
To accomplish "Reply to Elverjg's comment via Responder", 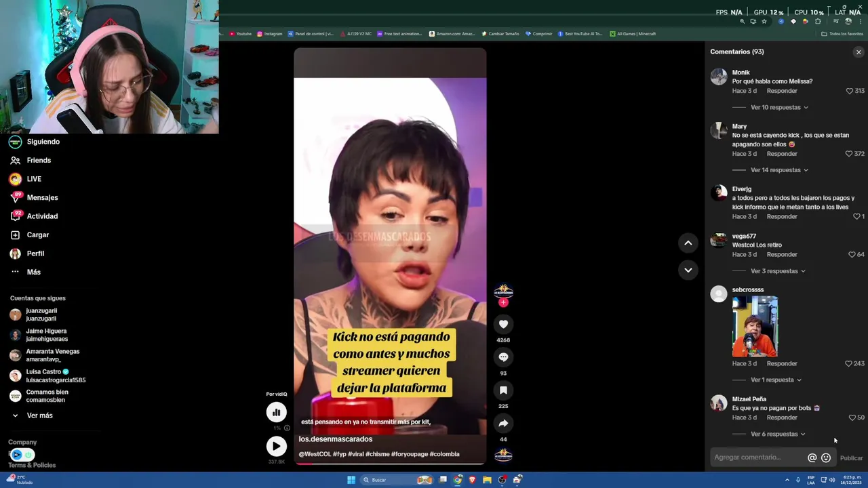I will pyautogui.click(x=782, y=217).
